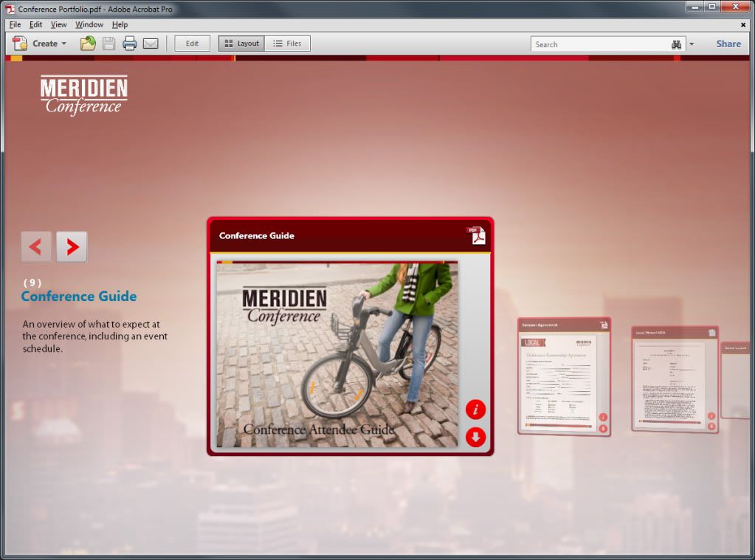Go to the next portfolio item
This screenshot has width=755, height=560.
[x=72, y=246]
